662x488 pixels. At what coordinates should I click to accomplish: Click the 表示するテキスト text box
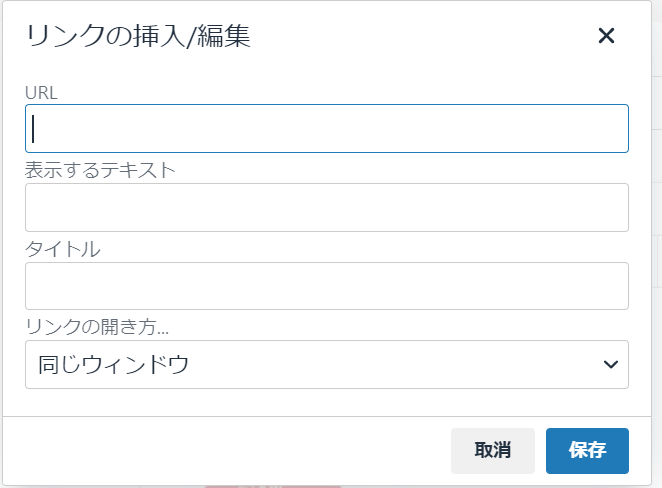[327, 208]
